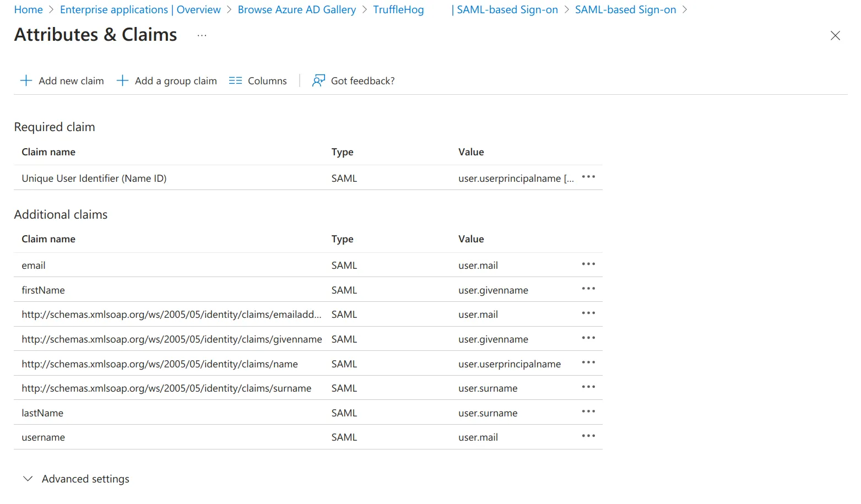Click Claim name header under Additional claims
Image resolution: width=861 pixels, height=504 pixels.
[48, 239]
